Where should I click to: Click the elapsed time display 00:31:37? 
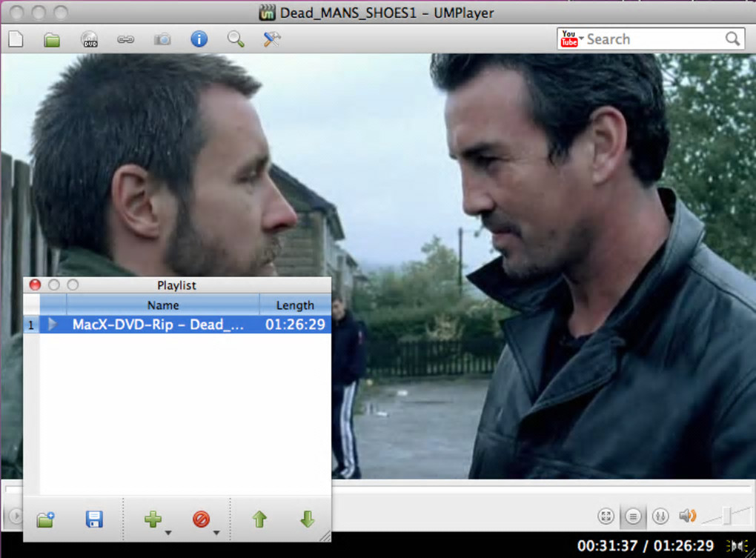coord(608,545)
